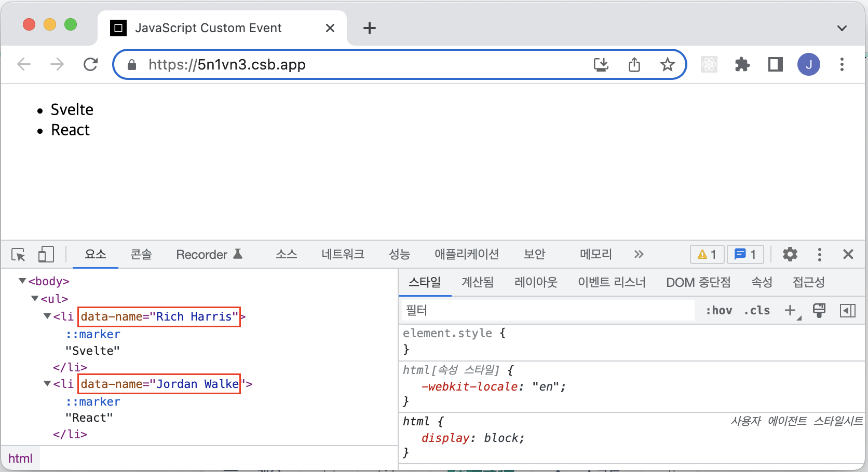Select the ::marker under React item
Screen dimensions: 868x472
point(93,401)
